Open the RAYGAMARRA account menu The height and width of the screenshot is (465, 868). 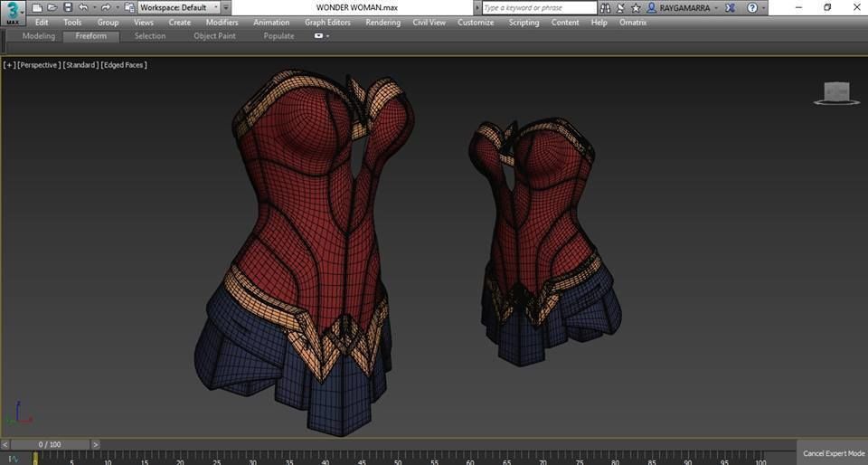pyautogui.click(x=683, y=8)
